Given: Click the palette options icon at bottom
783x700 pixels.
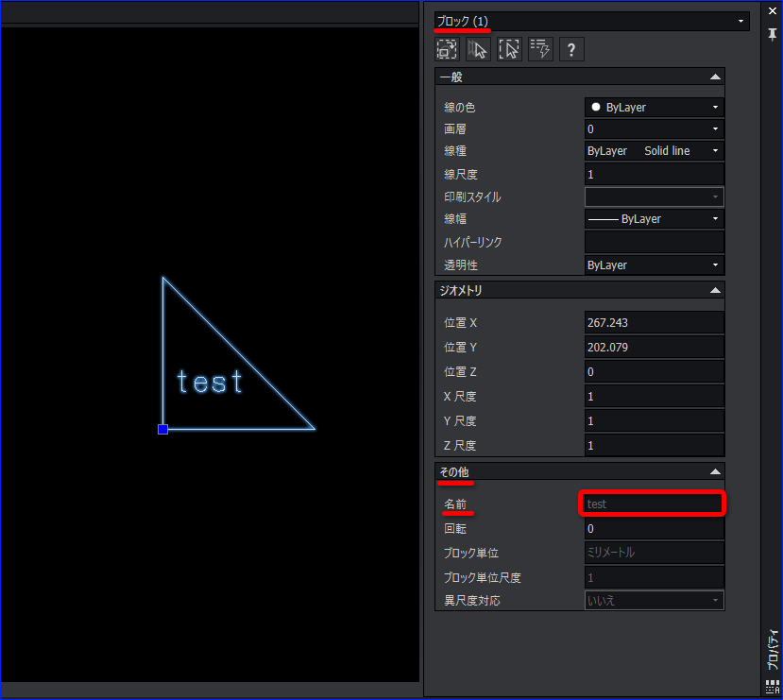Looking at the screenshot, I should 772,689.
